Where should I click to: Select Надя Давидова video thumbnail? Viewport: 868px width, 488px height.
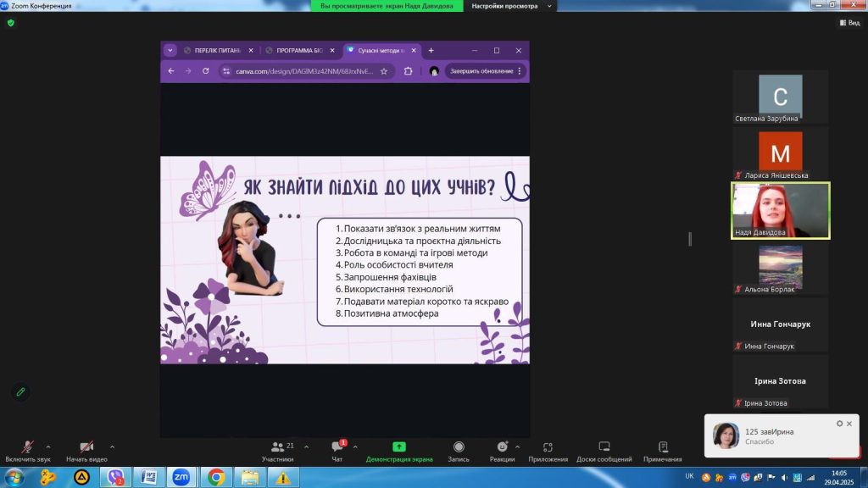coord(780,210)
